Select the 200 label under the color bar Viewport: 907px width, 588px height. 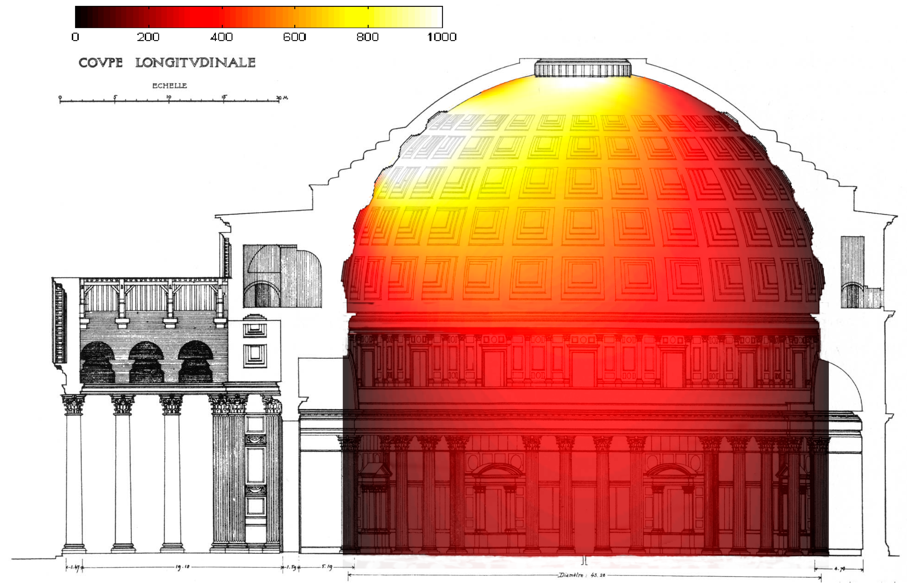(148, 37)
